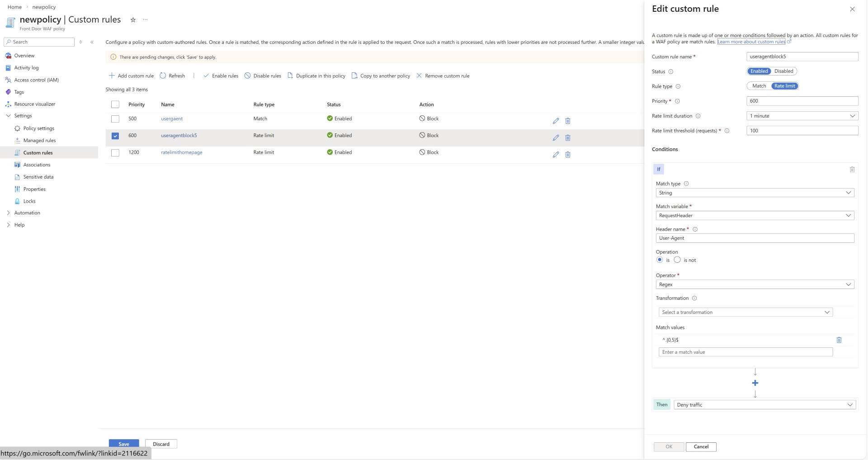
Task: Show info for Status field
Action: (x=671, y=71)
